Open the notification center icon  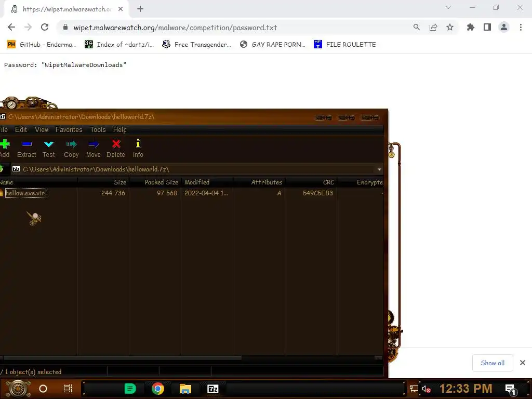[x=511, y=389]
